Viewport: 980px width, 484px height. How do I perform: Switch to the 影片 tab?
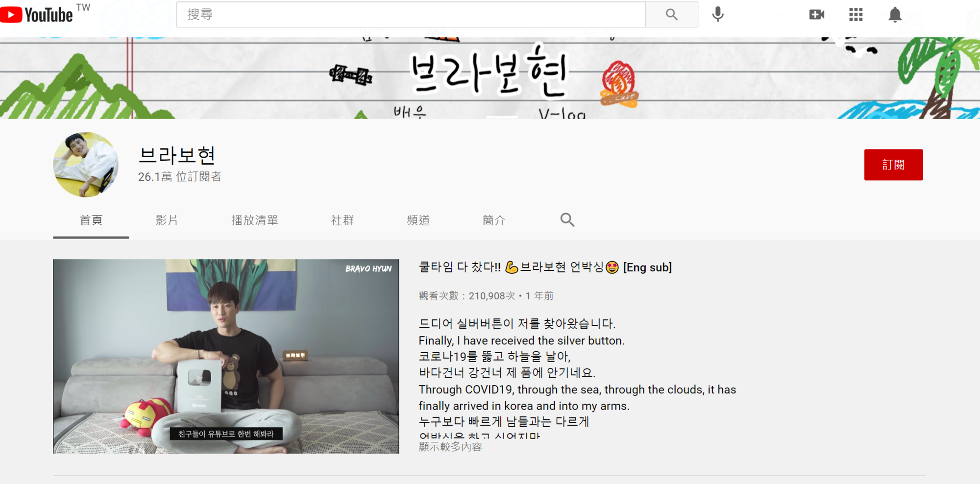pos(167,220)
